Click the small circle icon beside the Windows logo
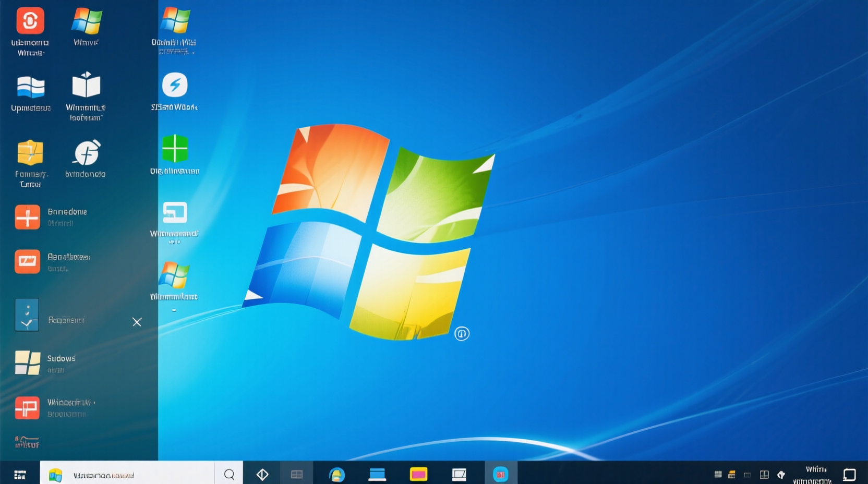 462,333
